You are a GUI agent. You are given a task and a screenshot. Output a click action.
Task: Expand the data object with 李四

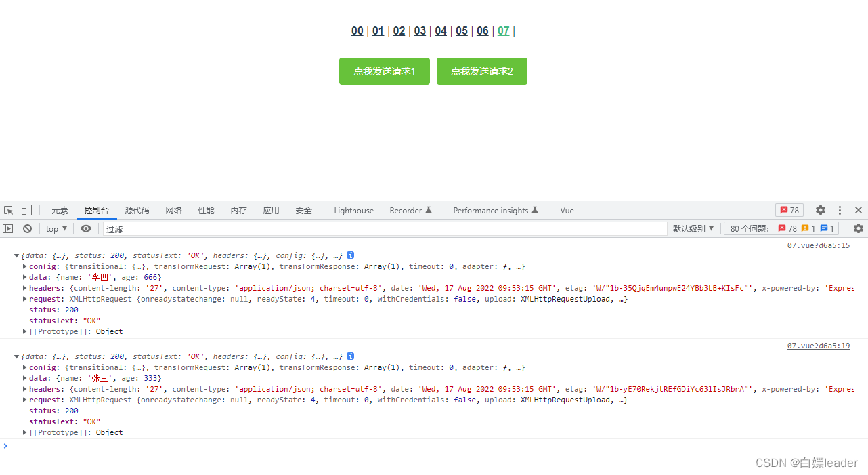[x=25, y=277]
